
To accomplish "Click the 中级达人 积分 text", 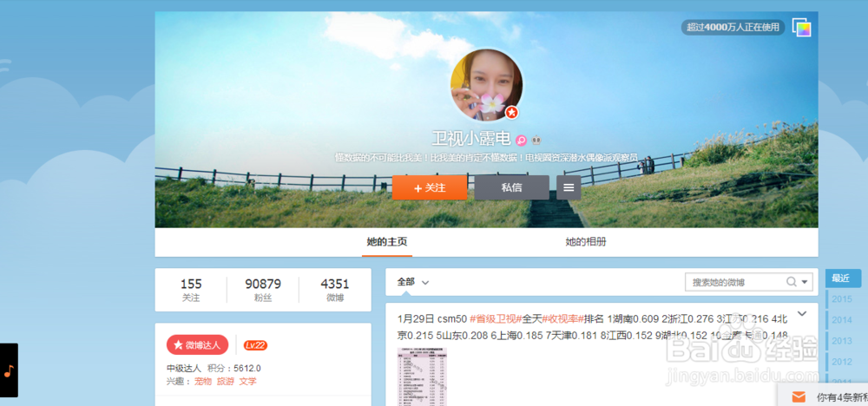I will tap(214, 368).
